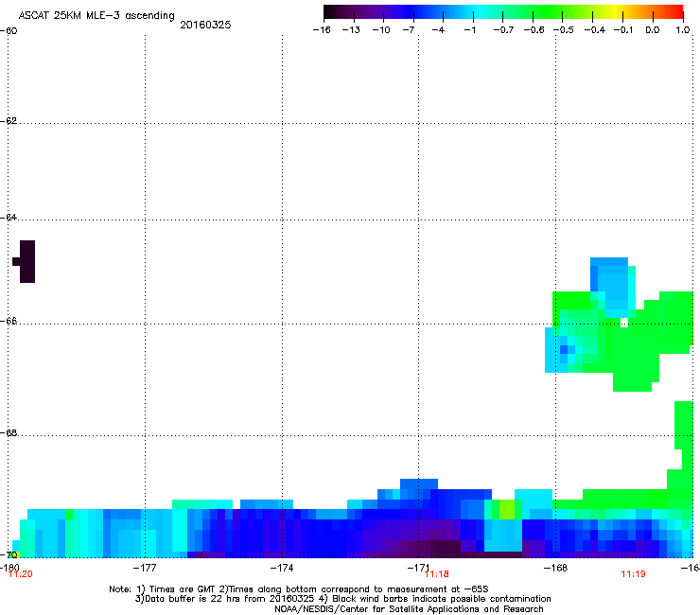
Task: Click the -0.7 color bar label
Action: pyautogui.click(x=503, y=30)
